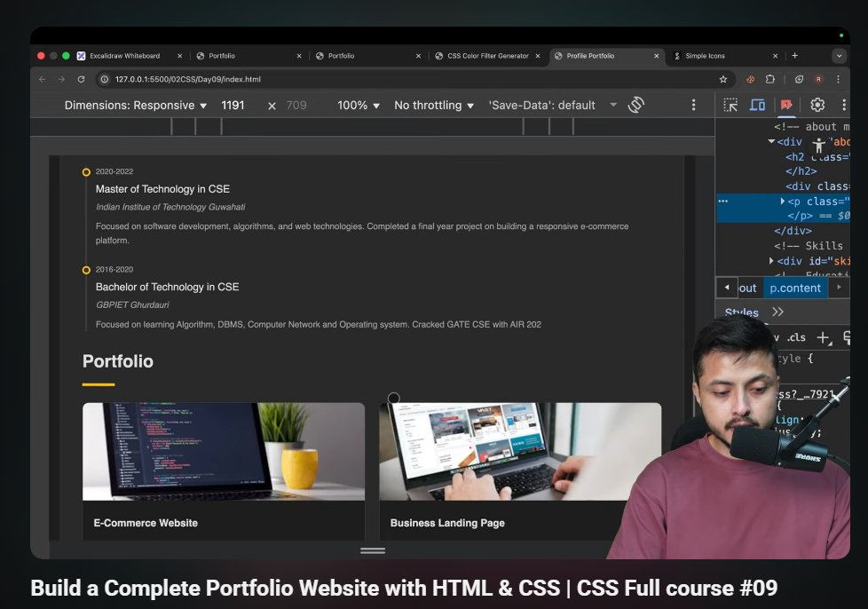The width and height of the screenshot is (868, 609).
Task: Click the browser forward arrow
Action: pos(61,79)
